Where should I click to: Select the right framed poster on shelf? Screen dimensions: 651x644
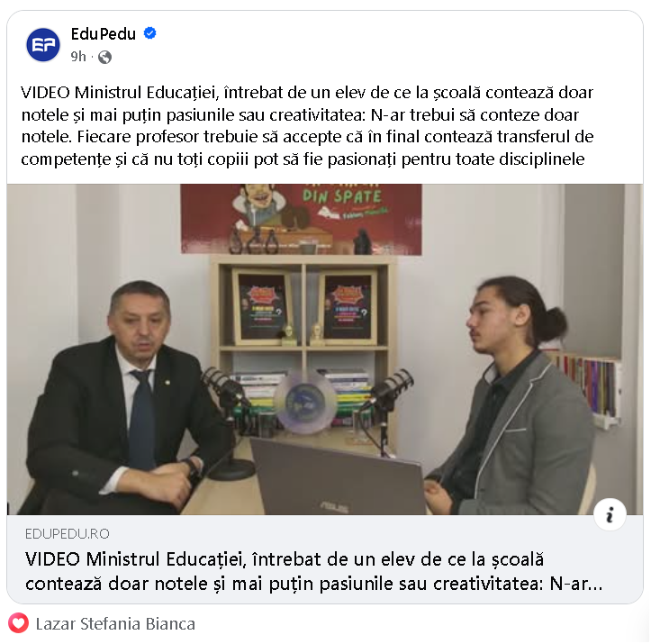[x=348, y=307]
